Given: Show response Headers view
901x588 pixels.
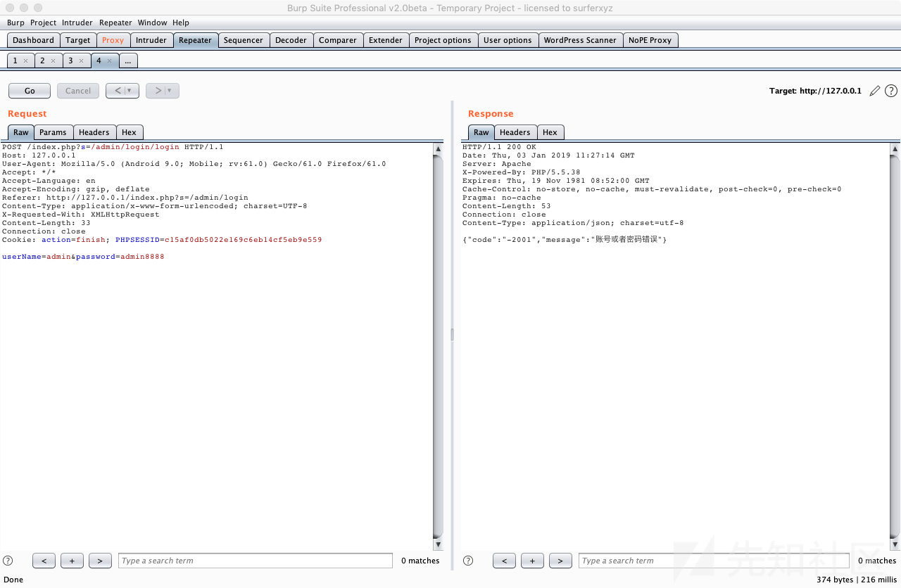Looking at the screenshot, I should (x=515, y=132).
